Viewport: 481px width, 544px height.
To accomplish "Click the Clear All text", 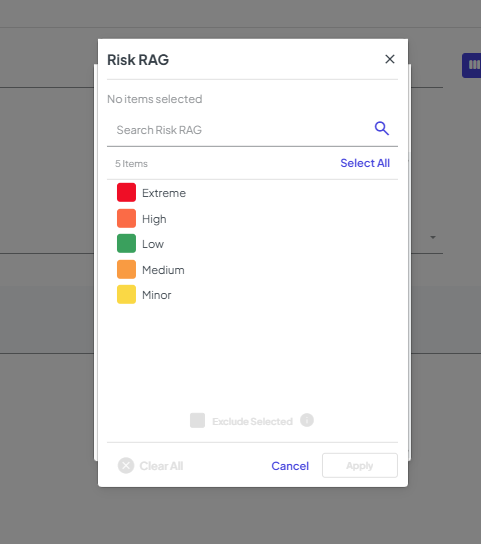I will click(161, 466).
